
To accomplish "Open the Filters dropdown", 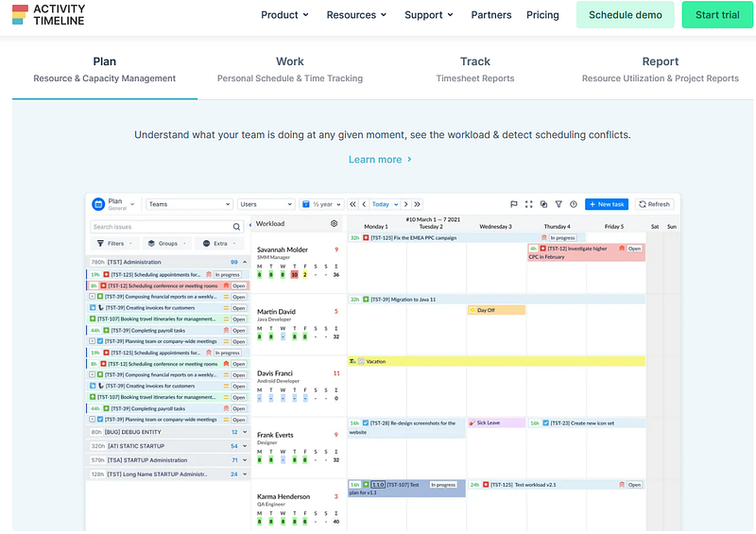I will click(114, 243).
